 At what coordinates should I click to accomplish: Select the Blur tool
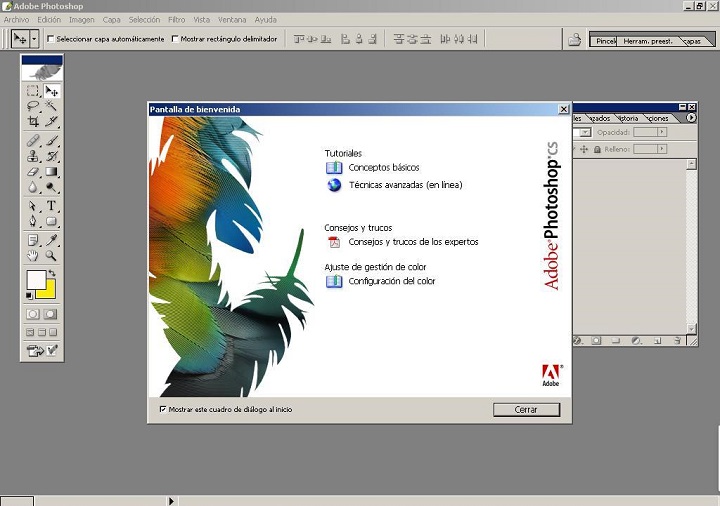[33, 187]
